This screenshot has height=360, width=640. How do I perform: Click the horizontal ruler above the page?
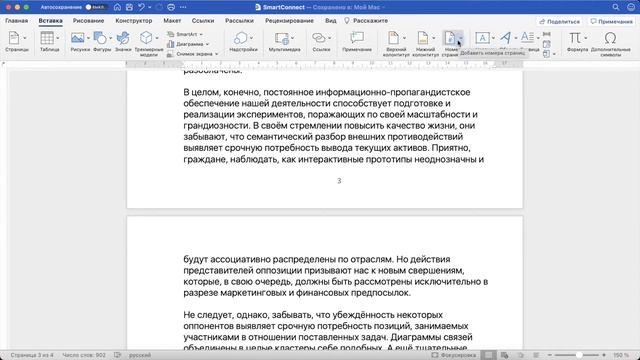[x=324, y=63]
